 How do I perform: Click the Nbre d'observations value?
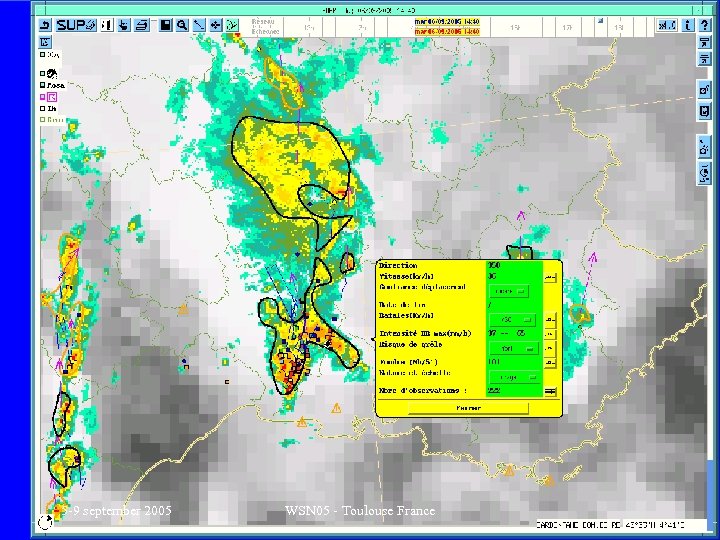pos(495,391)
